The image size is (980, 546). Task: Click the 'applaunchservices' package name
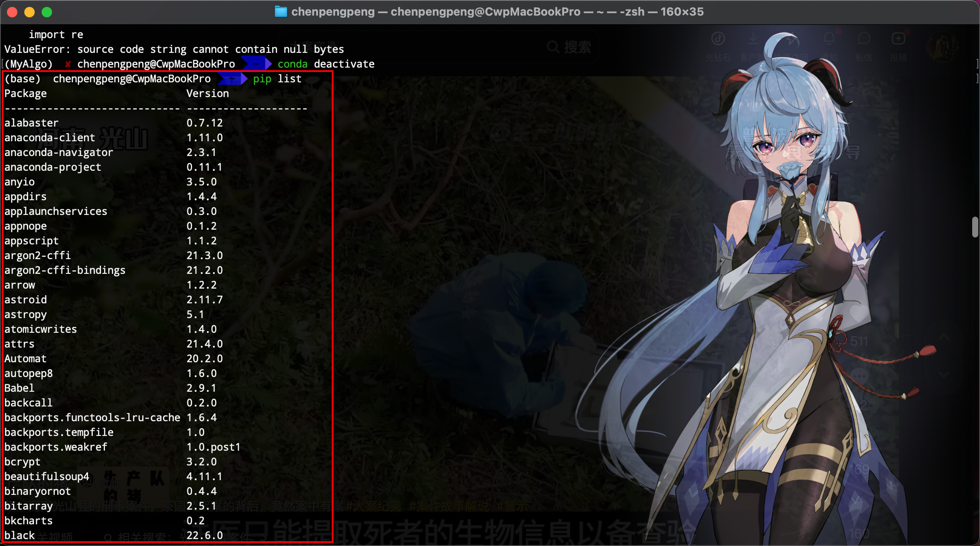tap(56, 211)
